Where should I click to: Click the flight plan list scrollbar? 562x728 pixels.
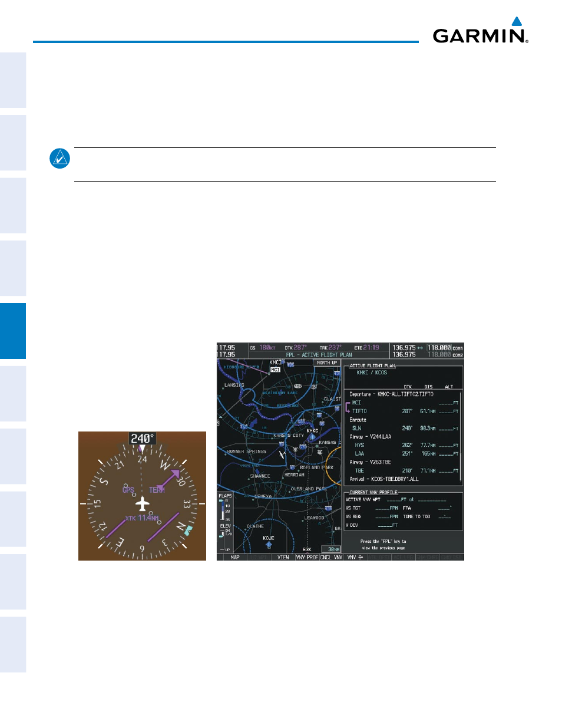[x=461, y=437]
